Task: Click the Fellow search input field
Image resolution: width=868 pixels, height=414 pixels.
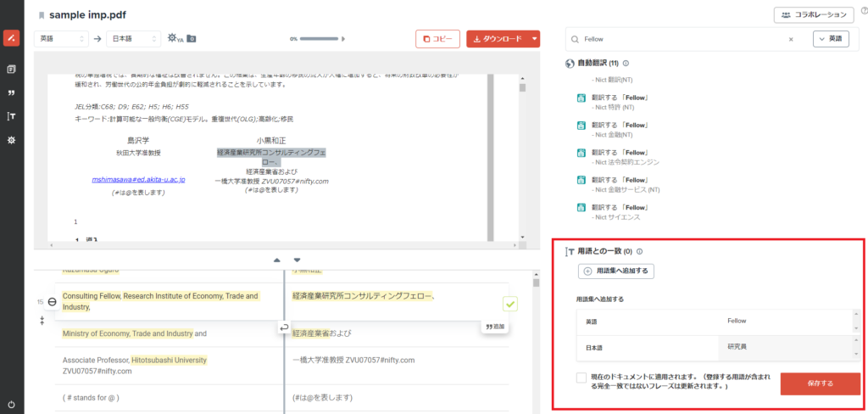Action: (x=682, y=39)
